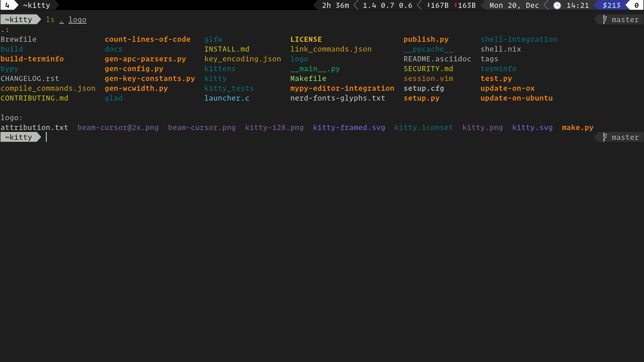This screenshot has width=644, height=362.
Task: Click the kitty-framed.svg file name
Action: pyautogui.click(x=349, y=127)
